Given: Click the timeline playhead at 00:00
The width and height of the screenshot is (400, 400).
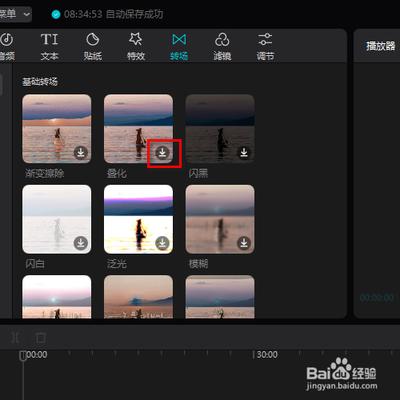Looking at the screenshot, I should pyautogui.click(x=23, y=356).
